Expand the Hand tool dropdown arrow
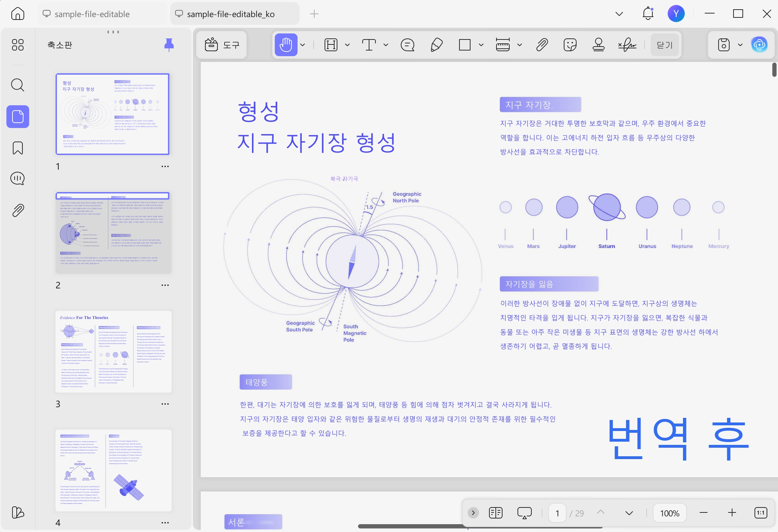778x532 pixels. [x=303, y=45]
